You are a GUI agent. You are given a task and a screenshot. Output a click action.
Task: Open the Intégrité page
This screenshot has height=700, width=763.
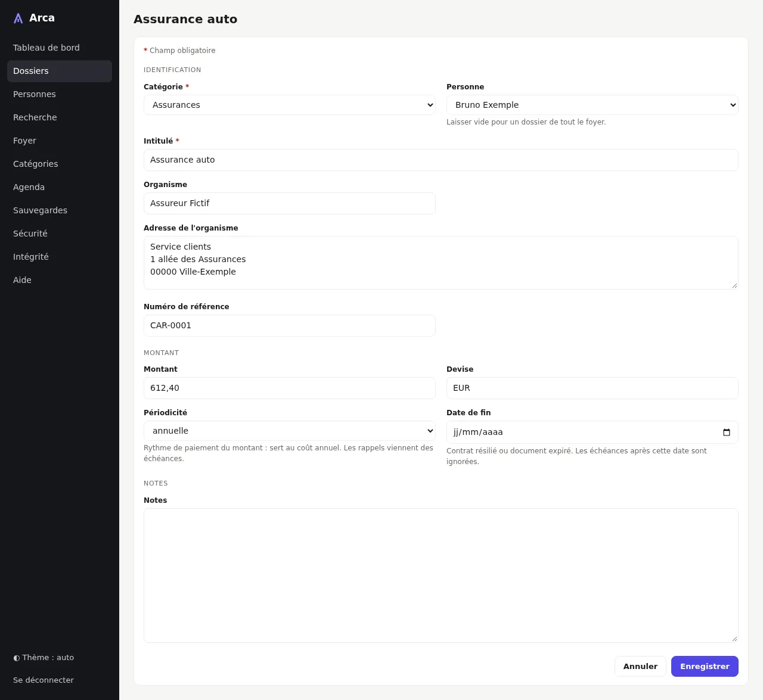(x=60, y=257)
